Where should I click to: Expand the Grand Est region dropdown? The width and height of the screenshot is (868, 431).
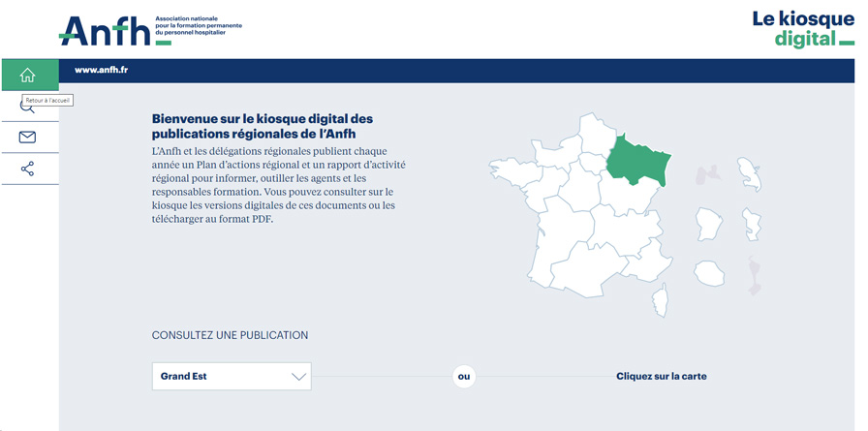coord(232,376)
